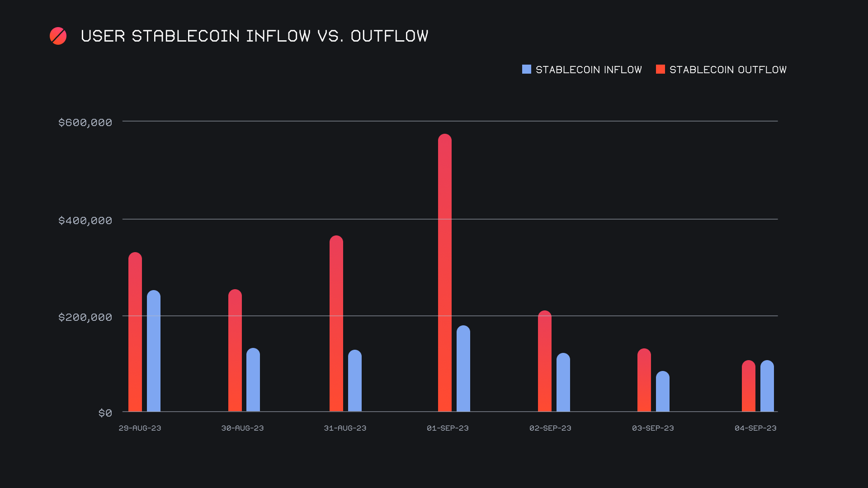Click the red slashed-circle logo icon
The height and width of the screenshot is (488, 868).
58,36
